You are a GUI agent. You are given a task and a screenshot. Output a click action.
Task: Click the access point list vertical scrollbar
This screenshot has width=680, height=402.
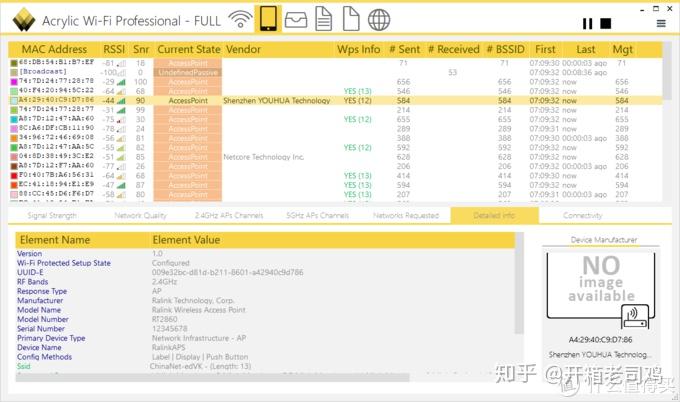pos(667,72)
